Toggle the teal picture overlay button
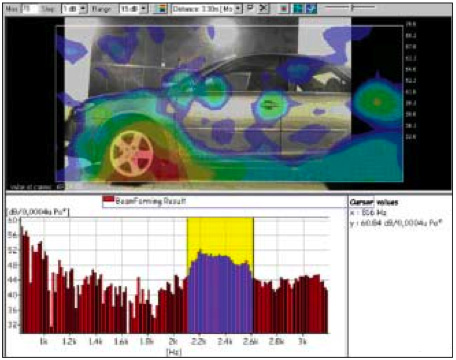This screenshot has width=456, height=360. (297, 9)
